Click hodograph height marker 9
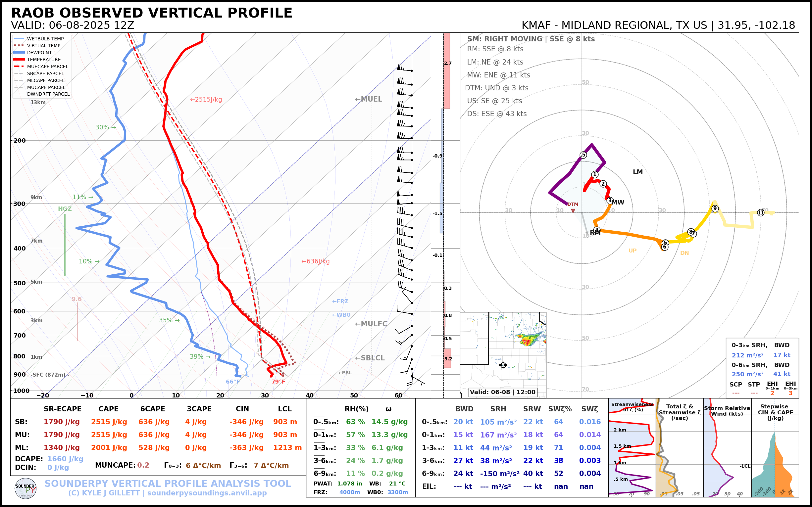Image resolution: width=812 pixels, height=507 pixels. (715, 208)
